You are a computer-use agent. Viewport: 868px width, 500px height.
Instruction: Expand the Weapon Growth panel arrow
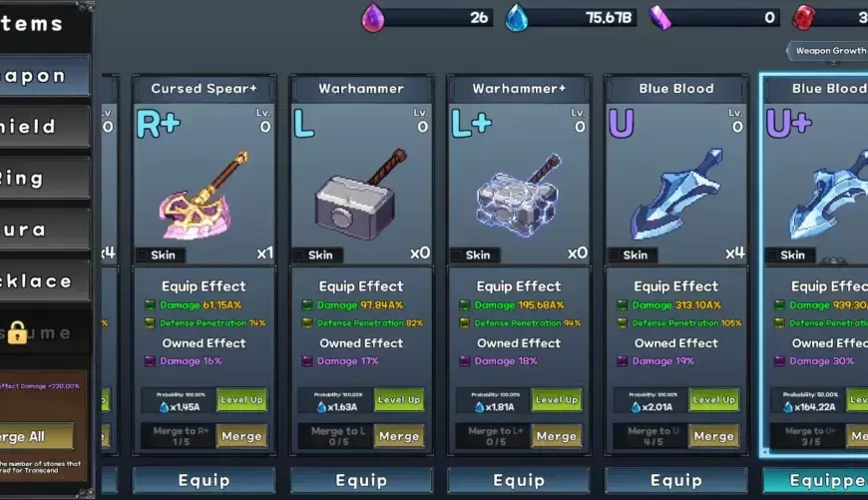coord(790,51)
